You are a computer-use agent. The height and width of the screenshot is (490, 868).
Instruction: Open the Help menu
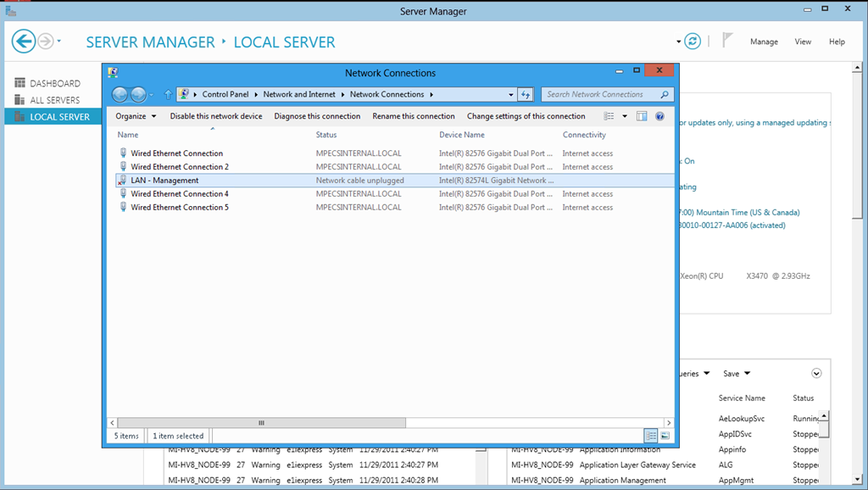tap(837, 42)
